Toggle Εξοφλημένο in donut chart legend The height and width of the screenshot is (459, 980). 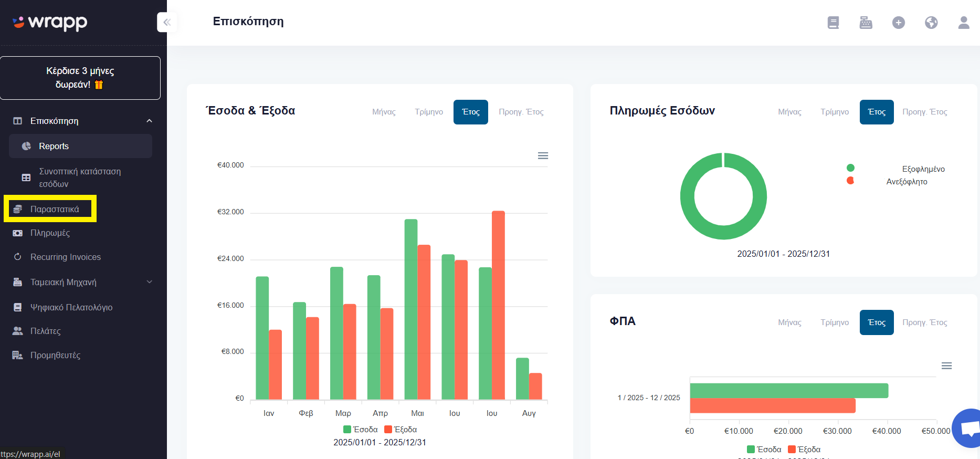(895, 169)
